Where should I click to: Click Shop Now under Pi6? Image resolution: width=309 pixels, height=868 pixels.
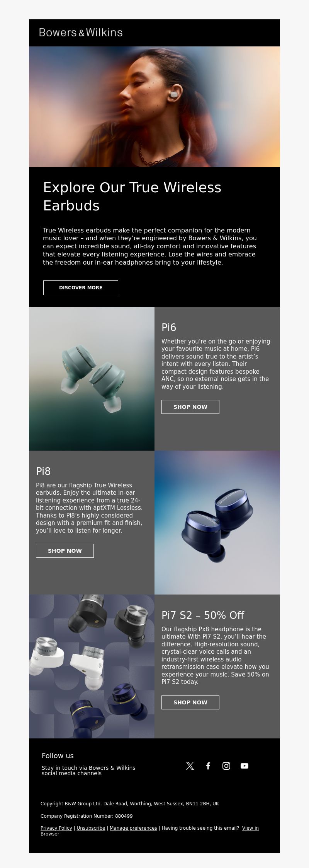click(x=190, y=407)
